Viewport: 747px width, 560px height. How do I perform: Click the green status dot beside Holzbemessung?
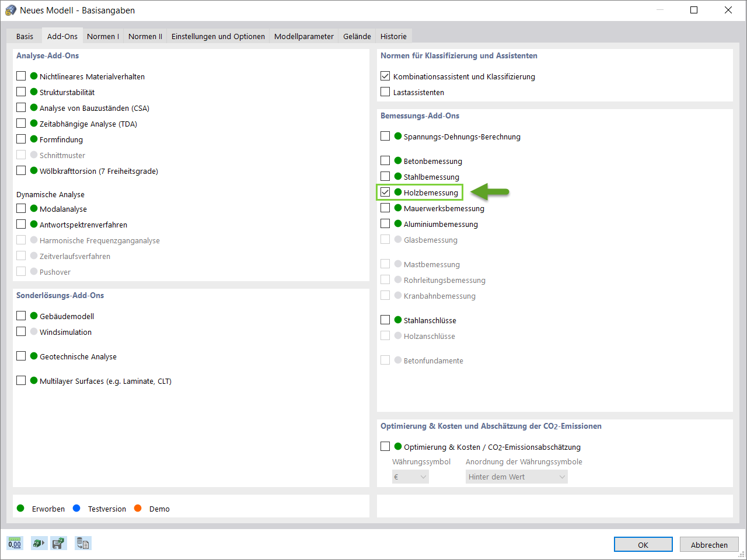398,192
